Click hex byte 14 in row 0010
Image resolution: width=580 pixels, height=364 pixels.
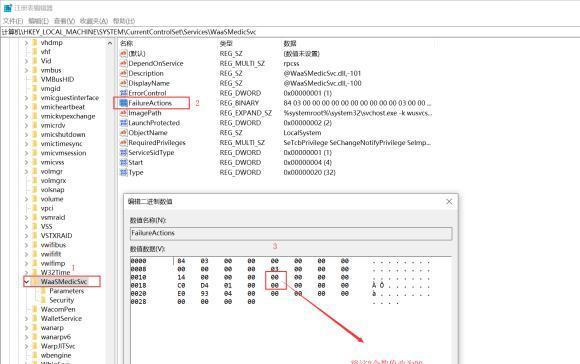[x=181, y=277]
